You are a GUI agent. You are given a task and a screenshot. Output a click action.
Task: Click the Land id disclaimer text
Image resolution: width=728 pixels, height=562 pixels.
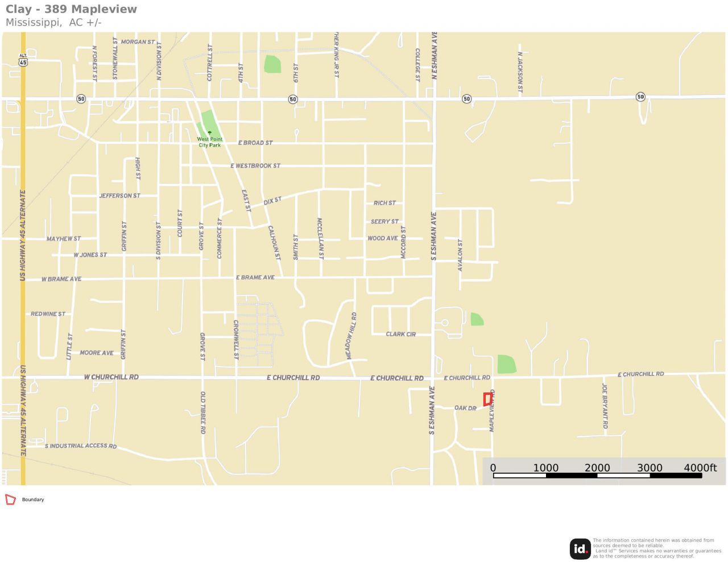657,548
